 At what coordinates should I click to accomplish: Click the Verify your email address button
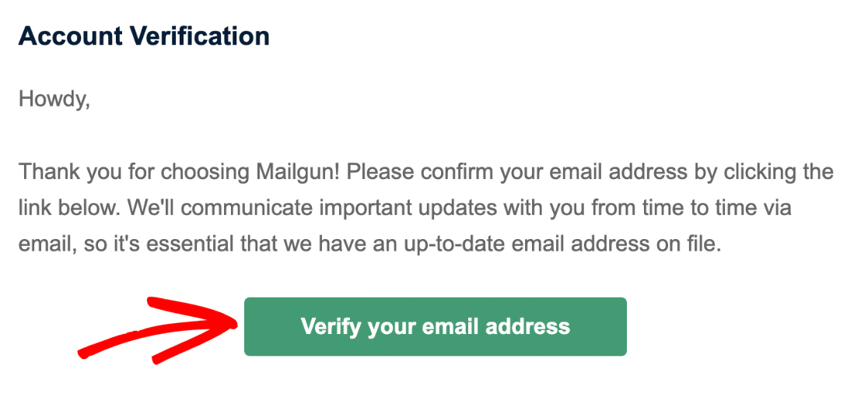pyautogui.click(x=435, y=326)
